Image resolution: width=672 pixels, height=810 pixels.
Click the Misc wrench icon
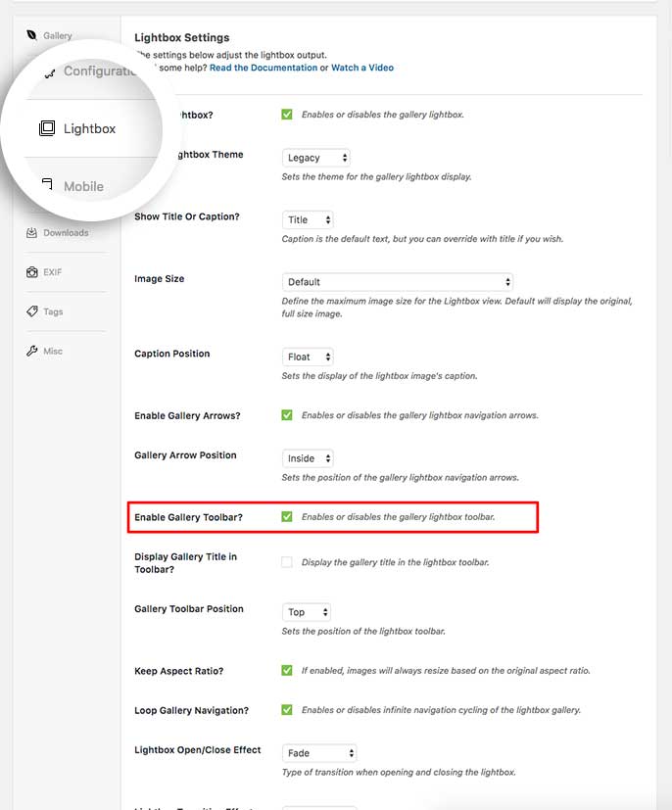coord(32,351)
